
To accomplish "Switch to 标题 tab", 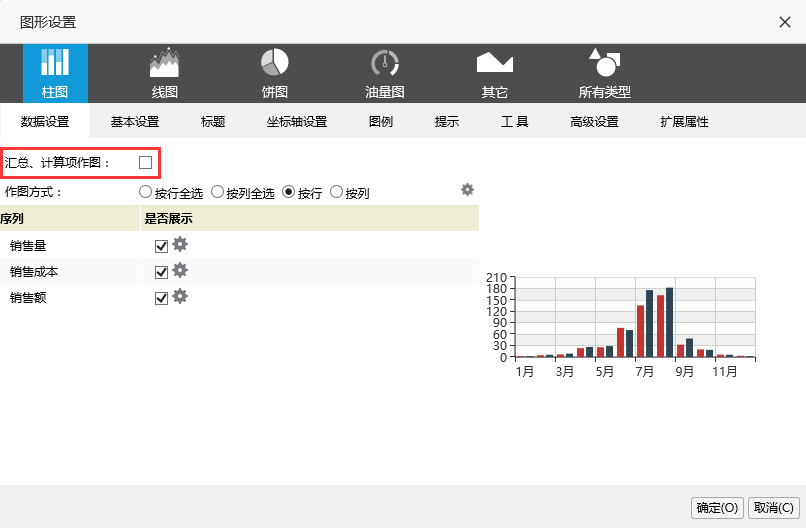I will click(213, 121).
